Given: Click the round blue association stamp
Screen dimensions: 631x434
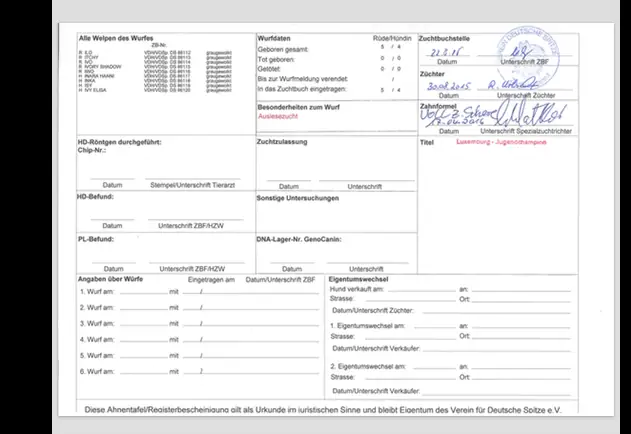Looking at the screenshot, I should click(528, 57).
